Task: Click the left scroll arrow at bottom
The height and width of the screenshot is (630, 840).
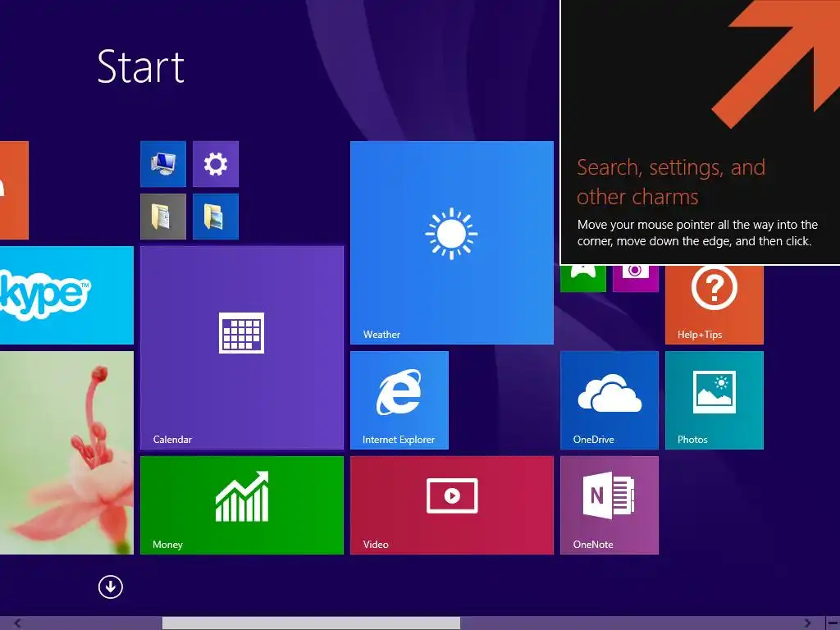Action: pyautogui.click(x=16, y=623)
